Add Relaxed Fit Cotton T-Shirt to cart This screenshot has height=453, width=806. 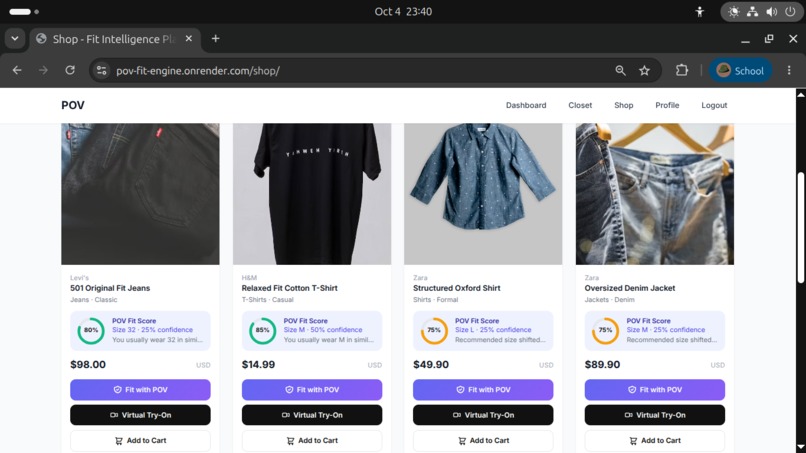click(x=312, y=441)
